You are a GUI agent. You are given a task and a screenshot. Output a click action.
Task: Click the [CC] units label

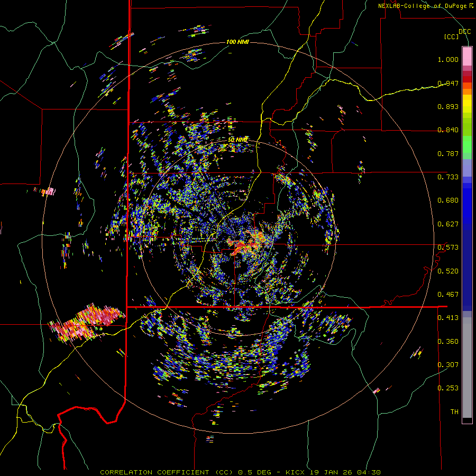452,36
